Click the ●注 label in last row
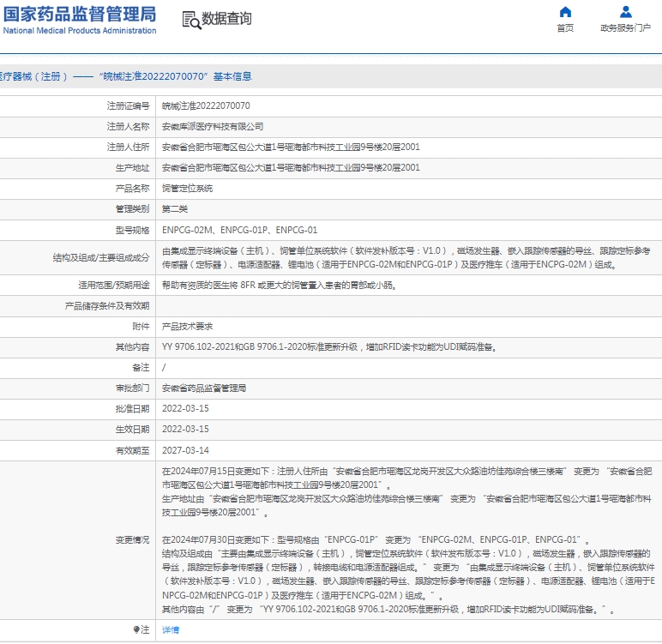 pyautogui.click(x=141, y=629)
